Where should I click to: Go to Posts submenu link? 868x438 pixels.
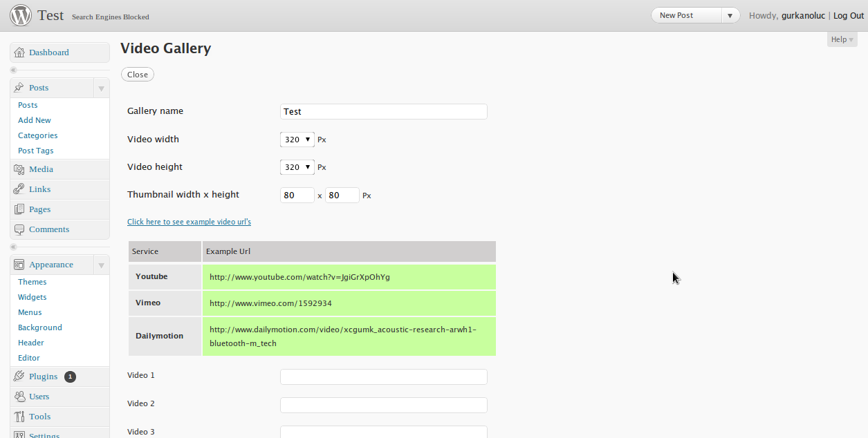tap(28, 105)
